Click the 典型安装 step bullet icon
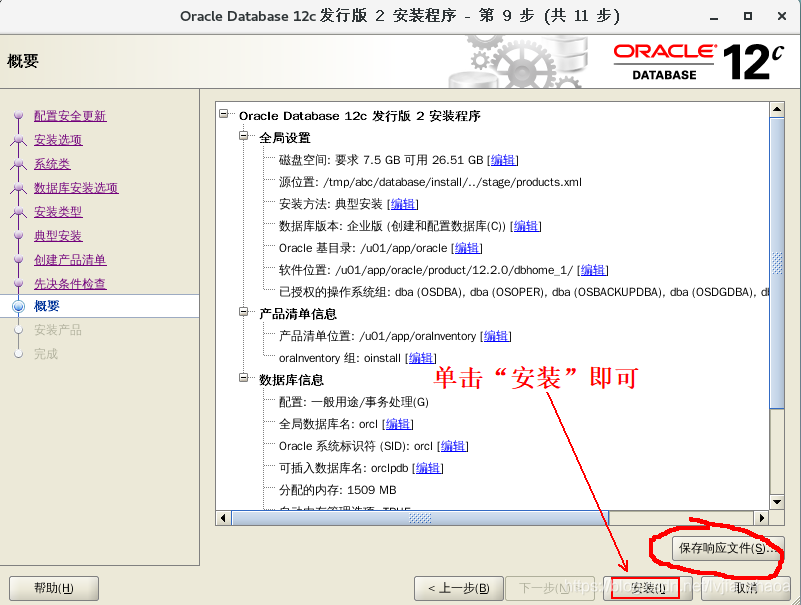Viewport: 801px width, 605px height. [18, 236]
